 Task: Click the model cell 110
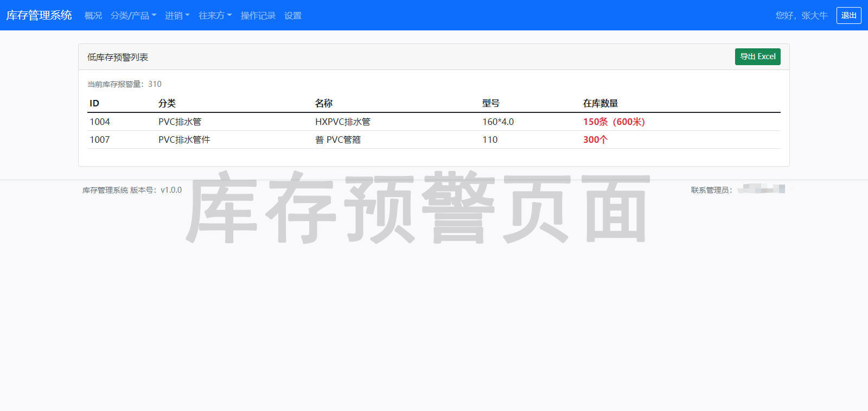click(490, 140)
